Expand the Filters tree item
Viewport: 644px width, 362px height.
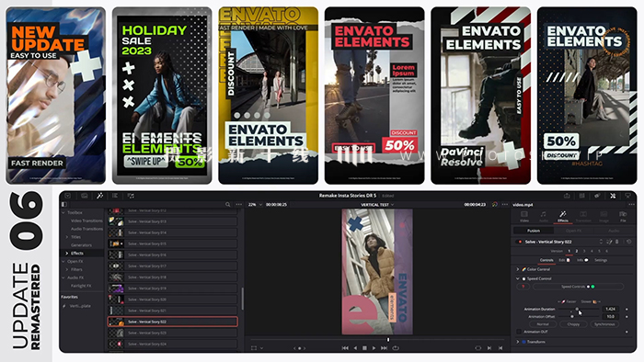point(67,269)
